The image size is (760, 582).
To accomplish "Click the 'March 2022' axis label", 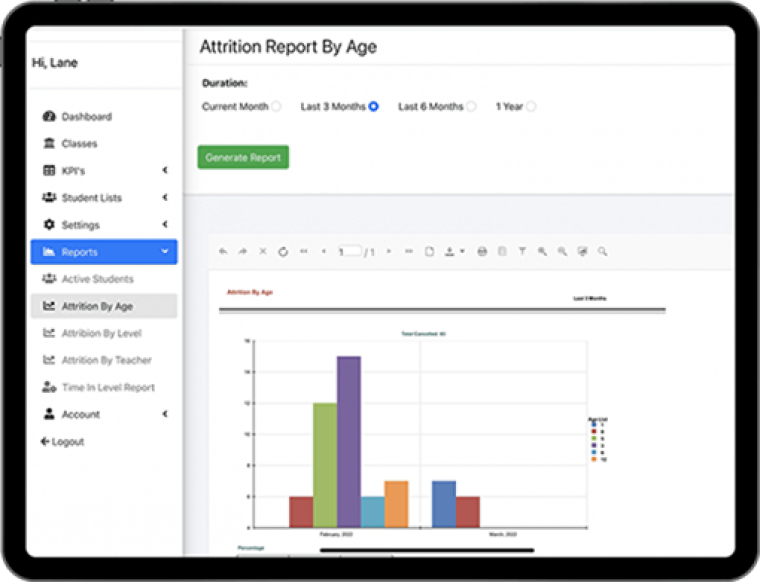I will point(503,534).
